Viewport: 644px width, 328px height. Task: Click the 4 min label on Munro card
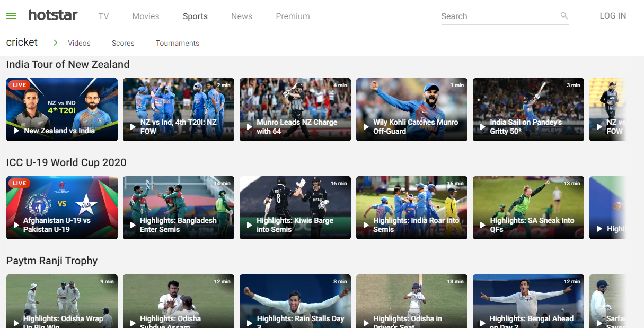[x=340, y=85]
